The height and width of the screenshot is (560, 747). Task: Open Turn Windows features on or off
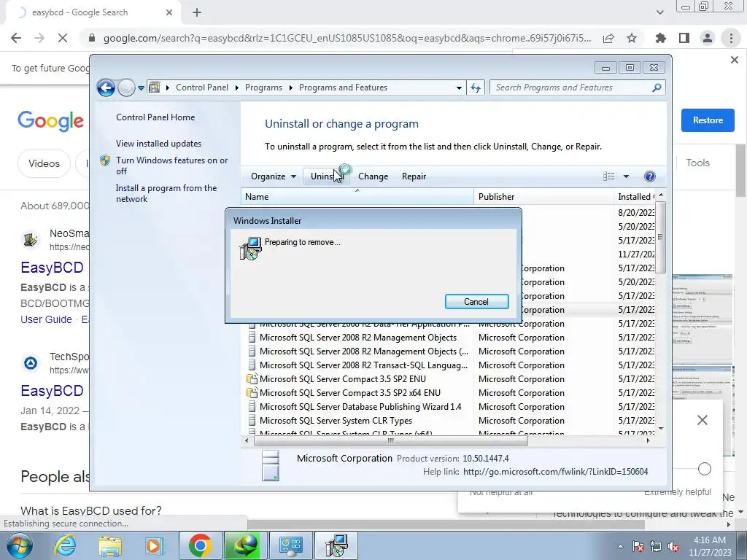click(171, 166)
